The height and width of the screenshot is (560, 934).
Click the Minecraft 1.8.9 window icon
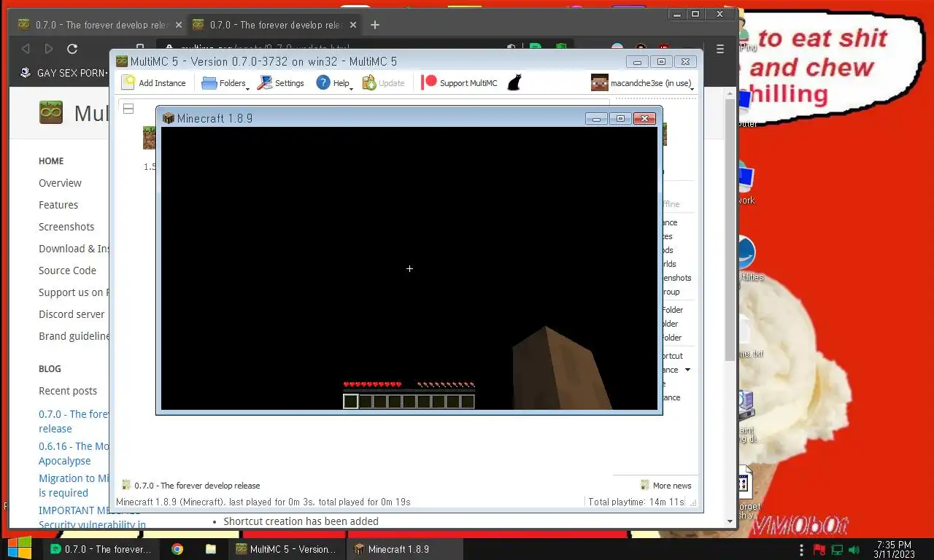[169, 118]
